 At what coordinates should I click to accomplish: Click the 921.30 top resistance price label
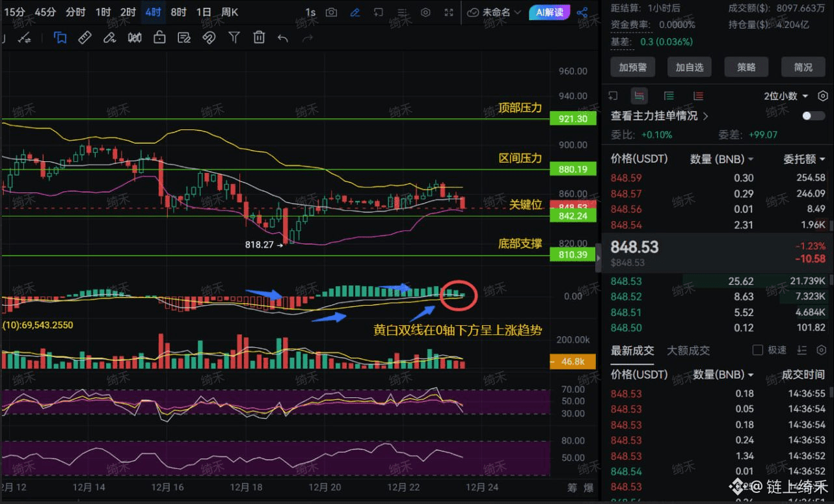click(x=572, y=119)
